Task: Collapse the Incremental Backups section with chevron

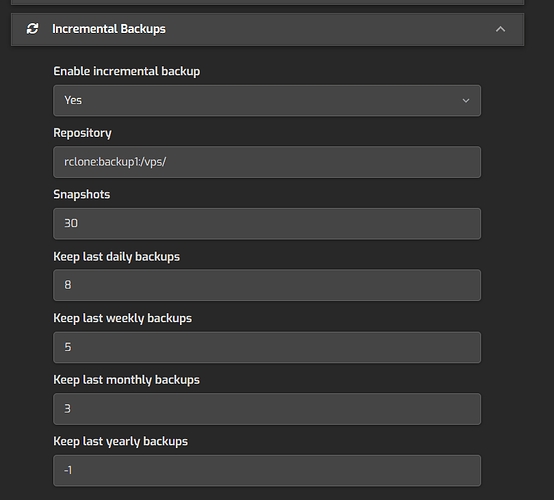Action: pos(500,29)
